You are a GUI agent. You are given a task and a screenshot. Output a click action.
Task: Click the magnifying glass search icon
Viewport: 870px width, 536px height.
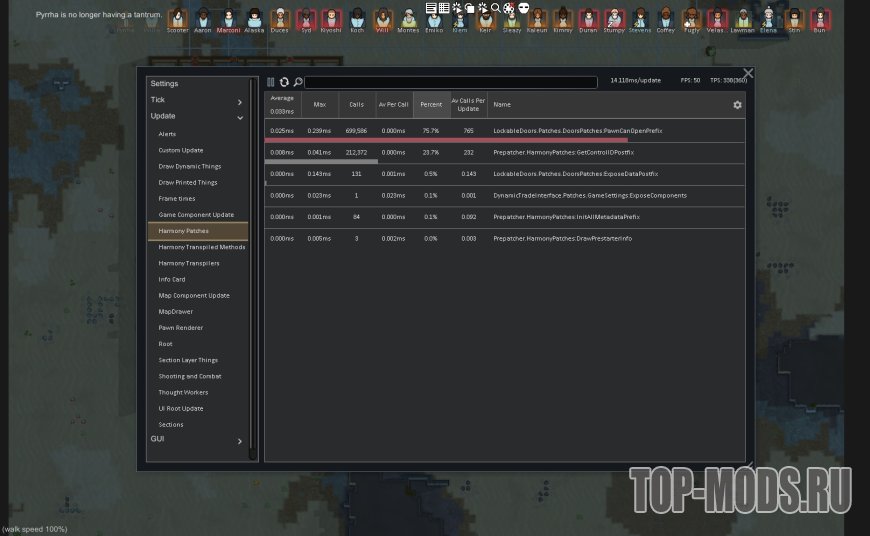pyautogui.click(x=297, y=82)
